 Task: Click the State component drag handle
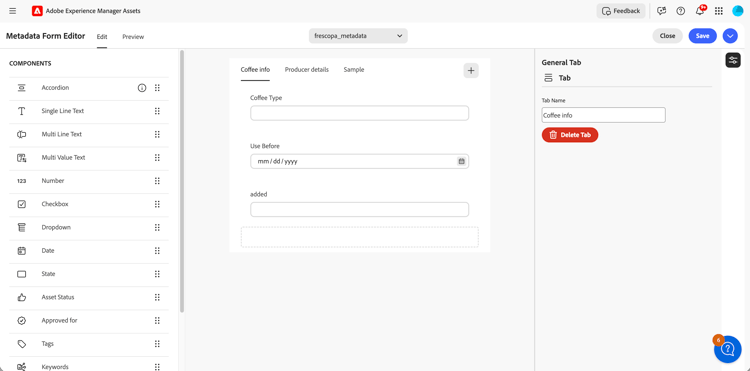157,274
